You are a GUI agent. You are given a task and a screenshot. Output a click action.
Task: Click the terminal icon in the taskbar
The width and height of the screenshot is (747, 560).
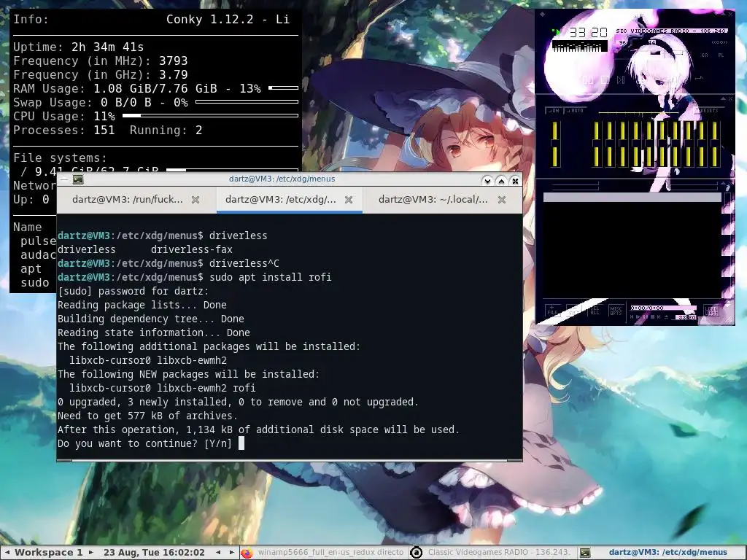(584, 553)
